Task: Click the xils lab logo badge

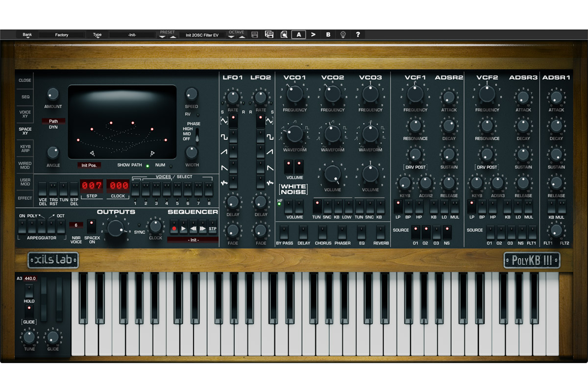Action: tap(53, 260)
